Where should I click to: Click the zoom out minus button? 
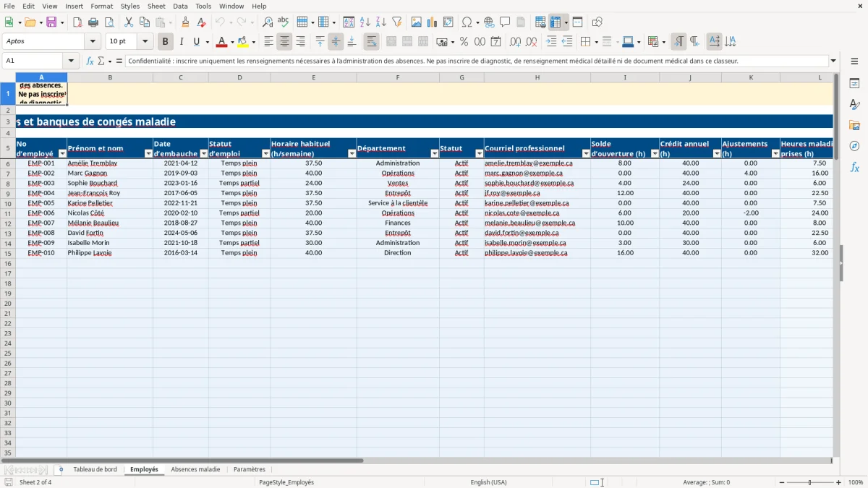click(782, 482)
